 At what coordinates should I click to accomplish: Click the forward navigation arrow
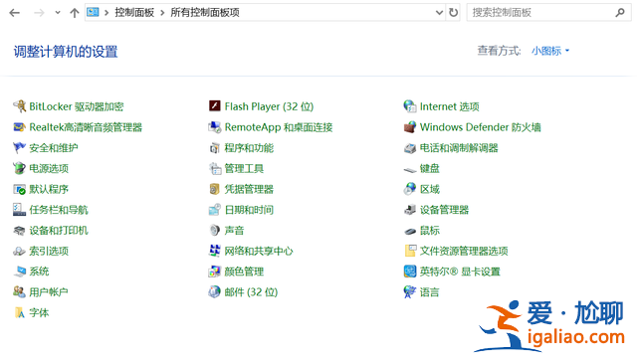pos(39,13)
